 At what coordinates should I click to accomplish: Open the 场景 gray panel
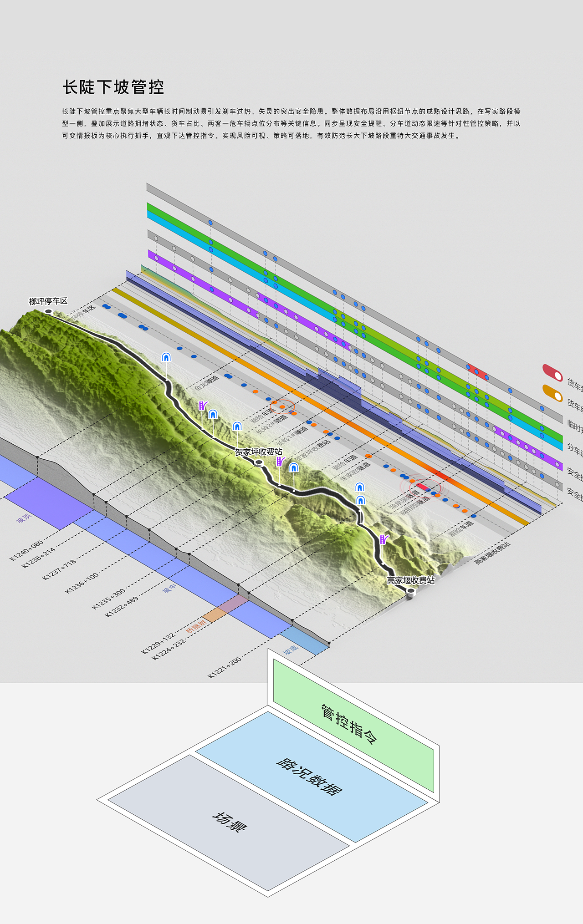[229, 822]
